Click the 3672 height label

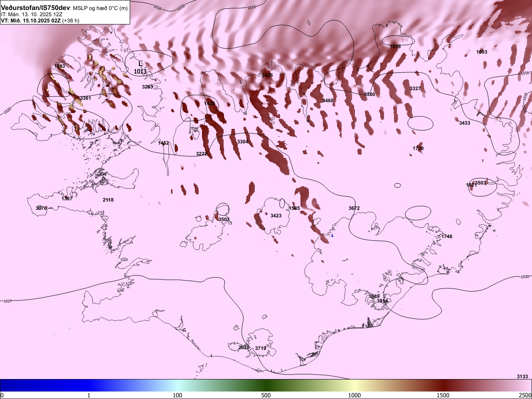tap(354, 208)
